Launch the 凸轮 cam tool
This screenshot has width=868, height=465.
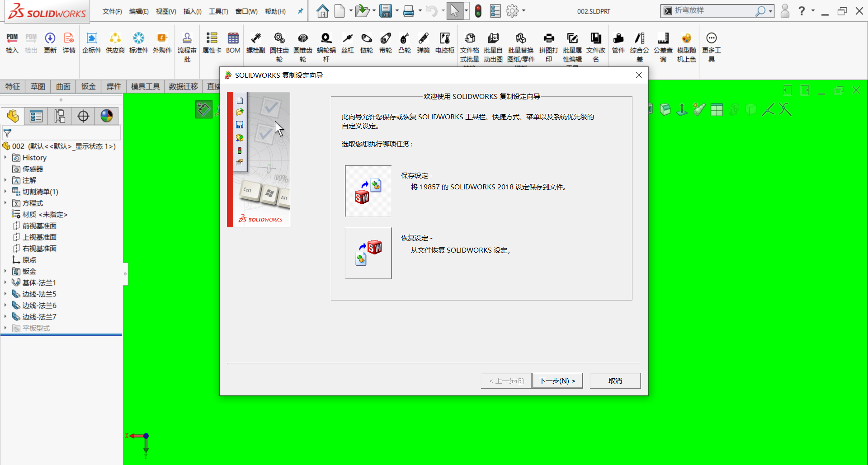tap(405, 43)
